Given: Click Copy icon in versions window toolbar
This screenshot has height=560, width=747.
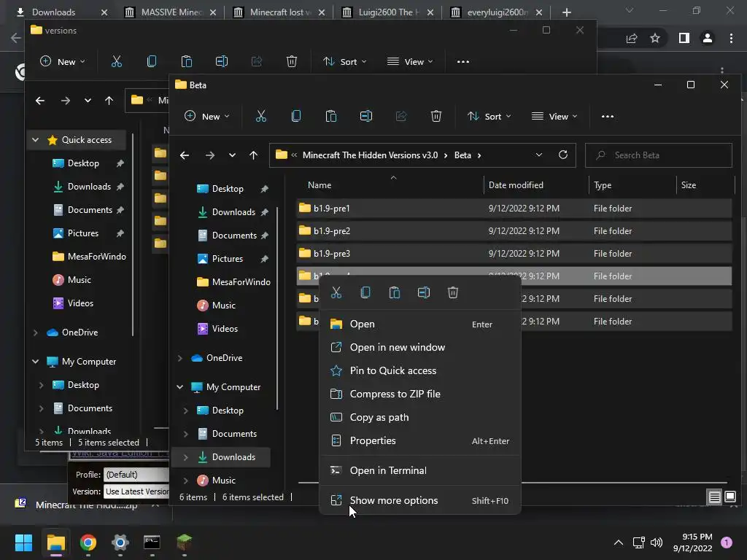Looking at the screenshot, I should [x=152, y=61].
